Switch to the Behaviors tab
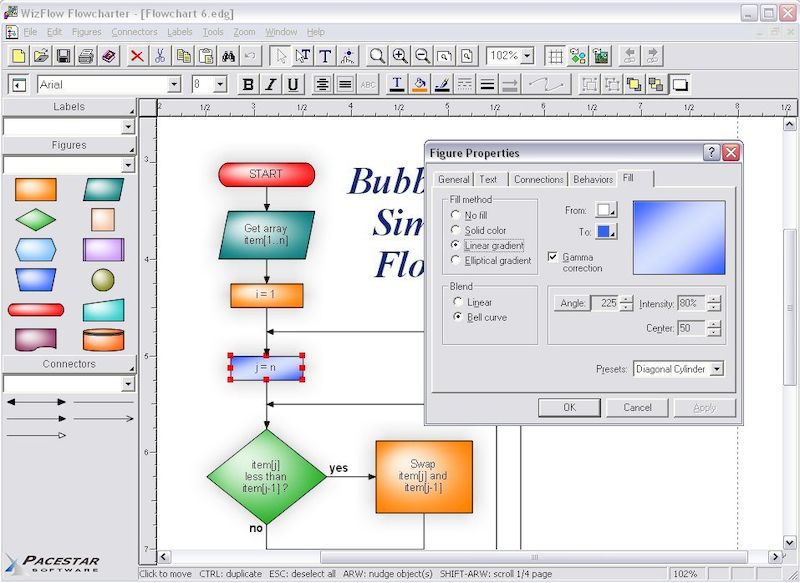Image resolution: width=800 pixels, height=583 pixels. [x=594, y=180]
